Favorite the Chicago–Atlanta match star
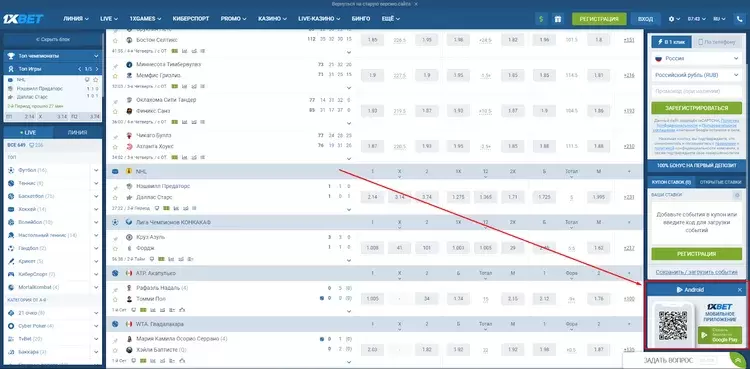The image size is (750, 369). coord(115,146)
